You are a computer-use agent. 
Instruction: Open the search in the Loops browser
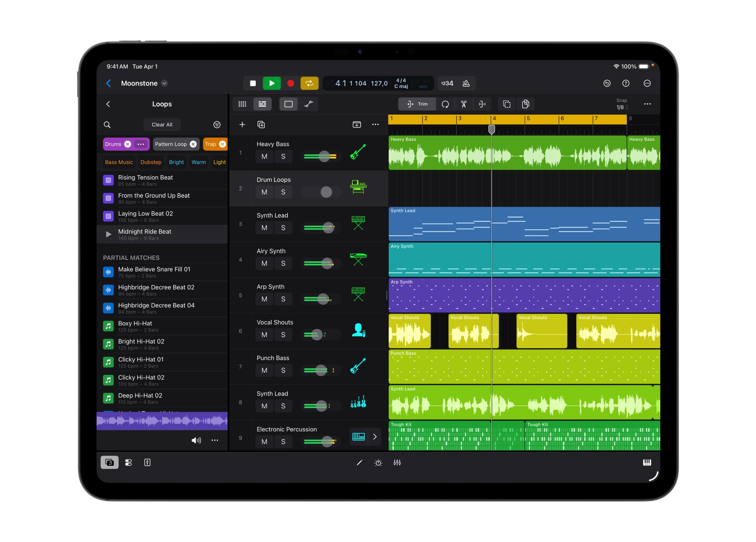point(107,125)
